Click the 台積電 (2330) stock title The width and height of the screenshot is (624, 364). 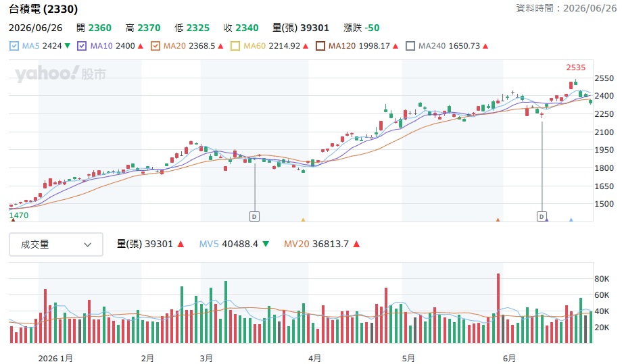[43, 9]
